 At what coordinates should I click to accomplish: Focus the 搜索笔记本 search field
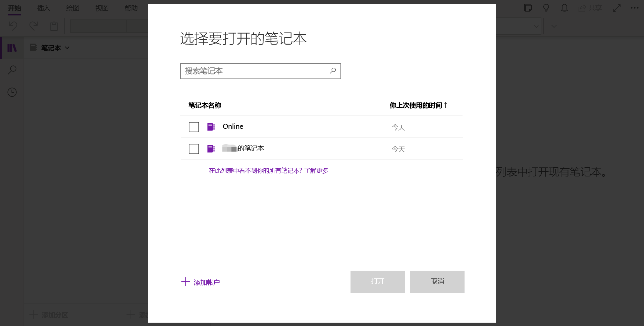pyautogui.click(x=260, y=71)
